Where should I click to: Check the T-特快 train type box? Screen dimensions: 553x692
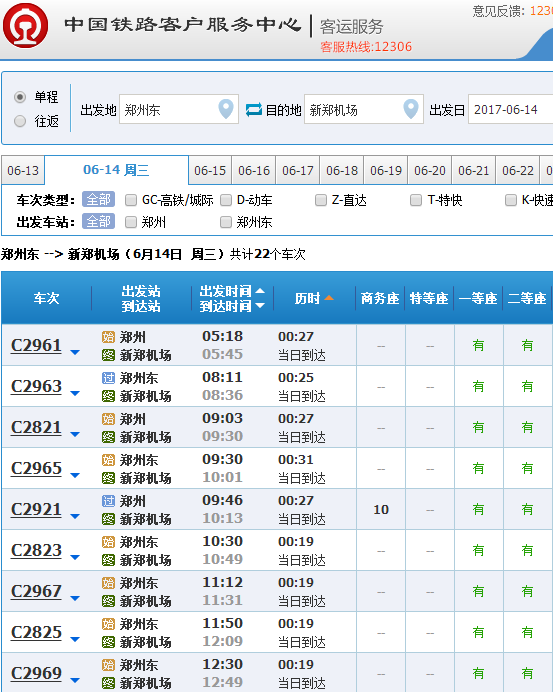(416, 200)
